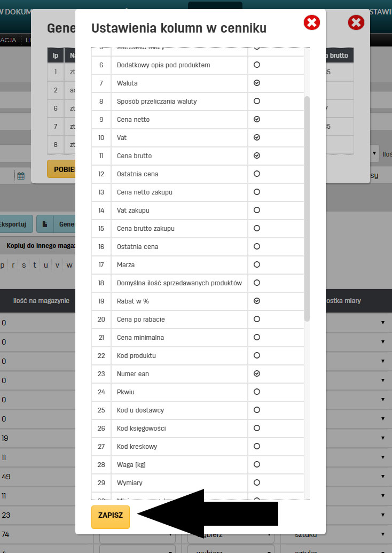Disable the Waluta column checkbox
The image size is (392, 553).
click(x=257, y=83)
